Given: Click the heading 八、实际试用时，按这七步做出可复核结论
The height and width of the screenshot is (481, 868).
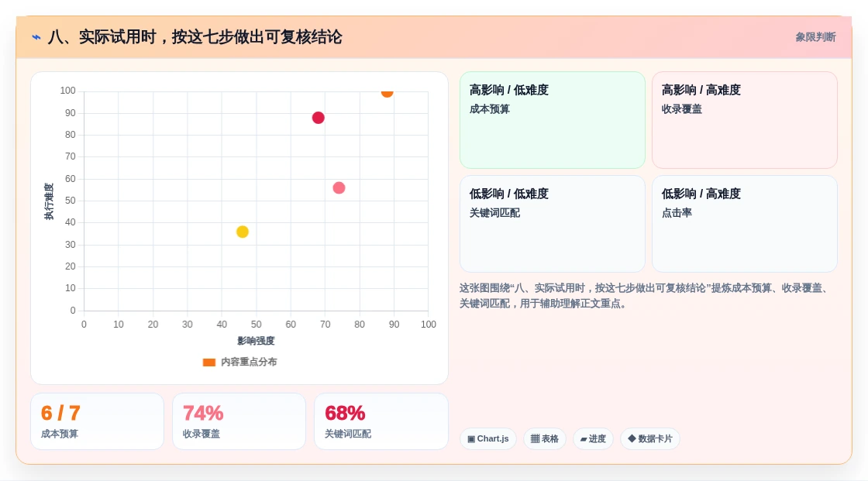Looking at the screenshot, I should pyautogui.click(x=195, y=37).
